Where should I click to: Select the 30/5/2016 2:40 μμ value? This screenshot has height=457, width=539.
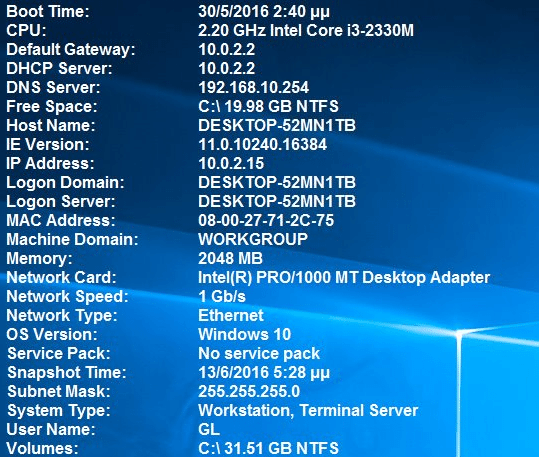(x=264, y=12)
